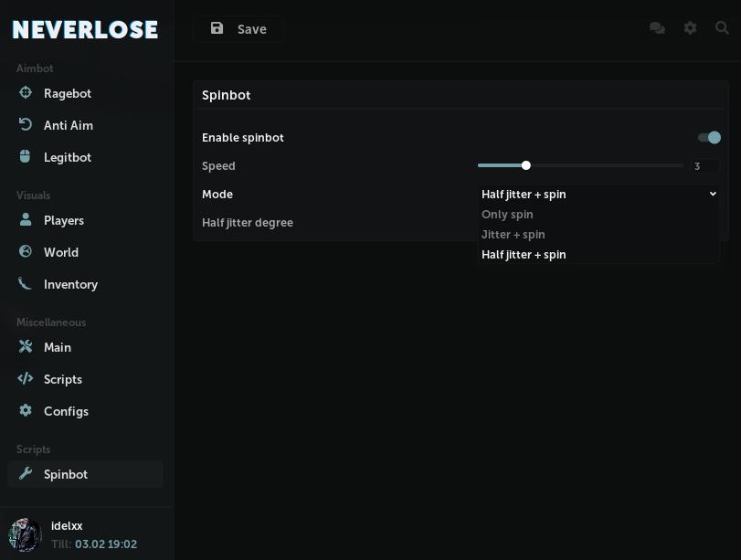The height and width of the screenshot is (560, 741).
Task: Open Anti Aim settings via its icon
Action: click(25, 124)
